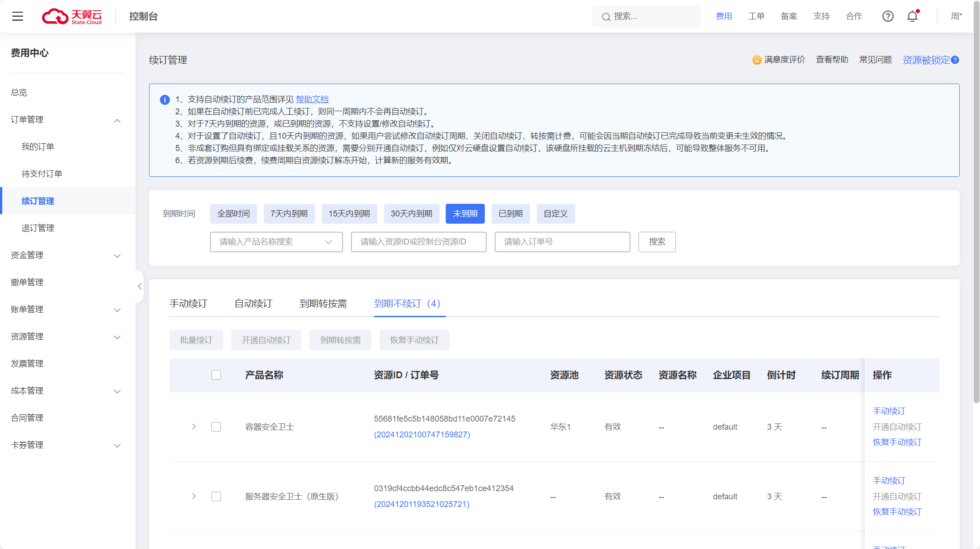Viewport: 980px width, 549px height.
Task: Collapse the sidebar with the arrow handle
Action: (x=140, y=286)
